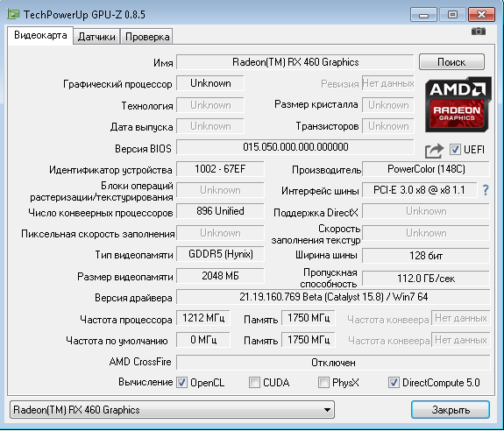Click the Графический процессор Unknown field
Viewport: 504px width, 431px height.
coord(210,83)
